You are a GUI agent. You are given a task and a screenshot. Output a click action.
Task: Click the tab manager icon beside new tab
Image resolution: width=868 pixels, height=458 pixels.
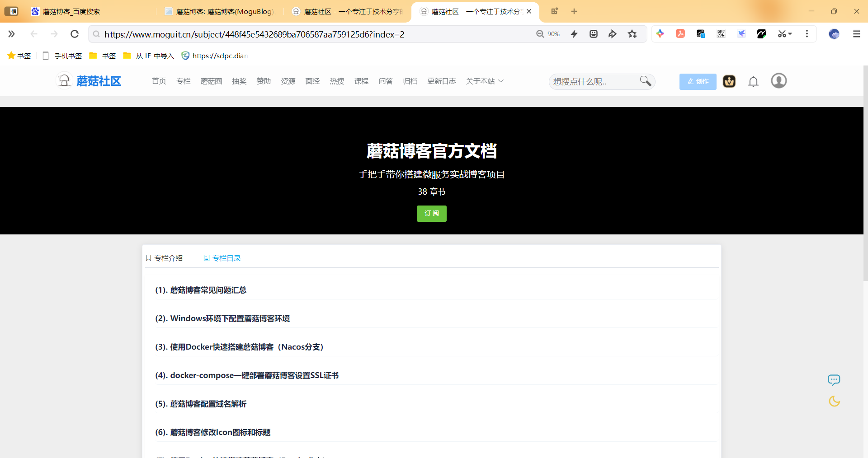pyautogui.click(x=555, y=11)
